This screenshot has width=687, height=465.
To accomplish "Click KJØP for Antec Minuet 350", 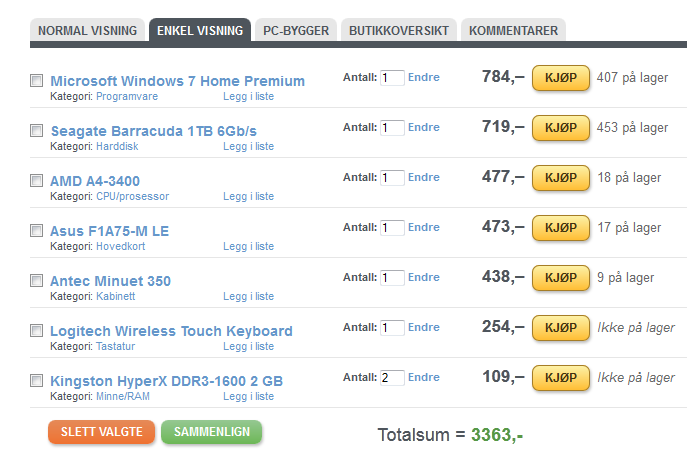I will (561, 278).
